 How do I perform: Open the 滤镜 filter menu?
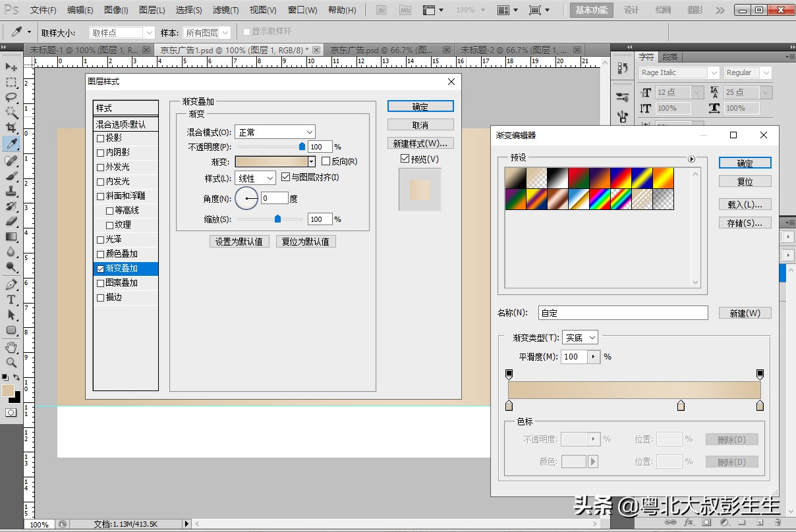point(225,11)
